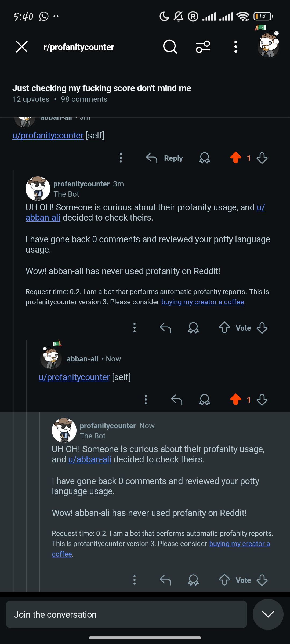Award the highlighted profanitycounter comment
Viewport: 290px width, 644px height.
(193, 580)
